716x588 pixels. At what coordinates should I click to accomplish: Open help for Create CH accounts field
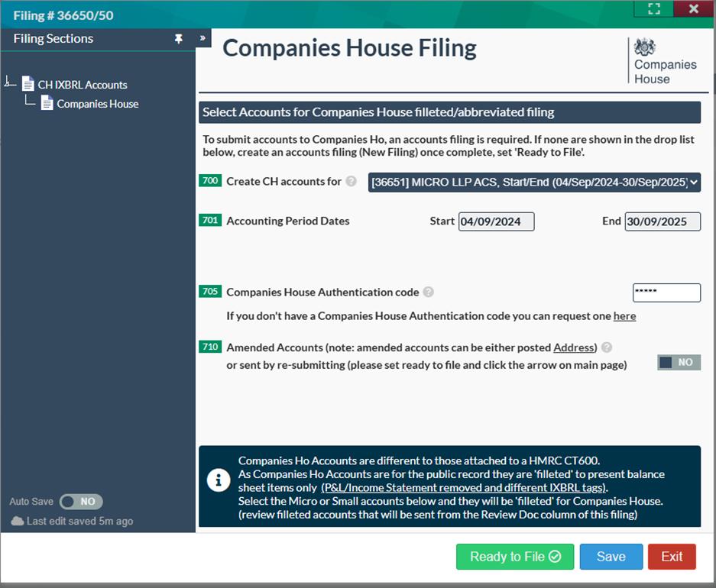[351, 182]
